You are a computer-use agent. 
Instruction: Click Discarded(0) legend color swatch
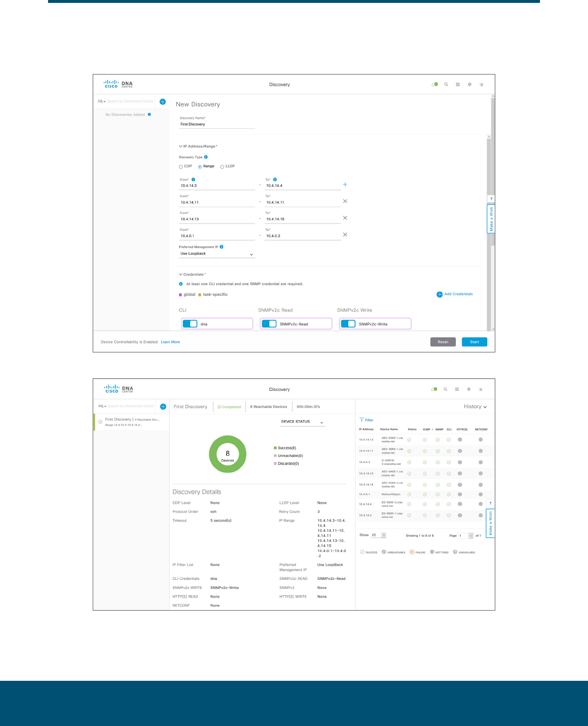pyautogui.click(x=275, y=464)
